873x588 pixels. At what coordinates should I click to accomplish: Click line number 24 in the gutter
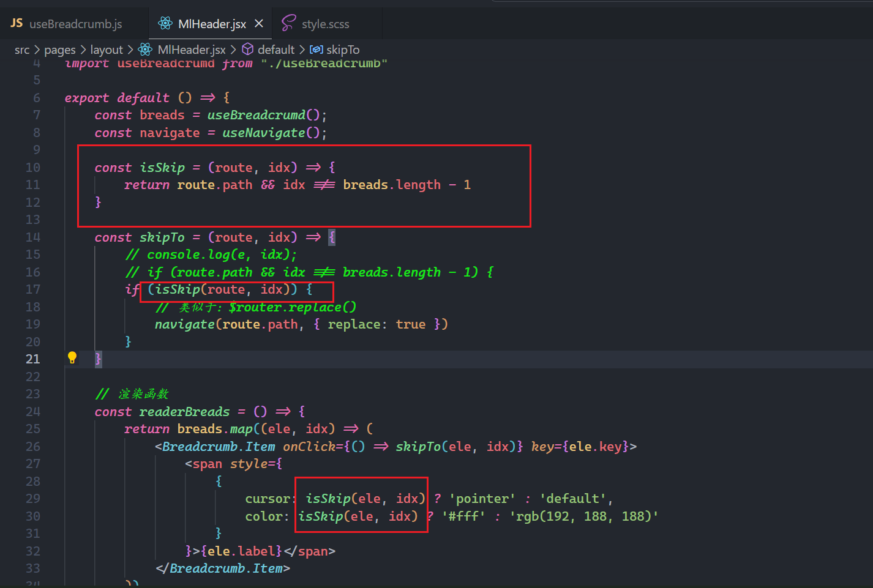tap(33, 412)
